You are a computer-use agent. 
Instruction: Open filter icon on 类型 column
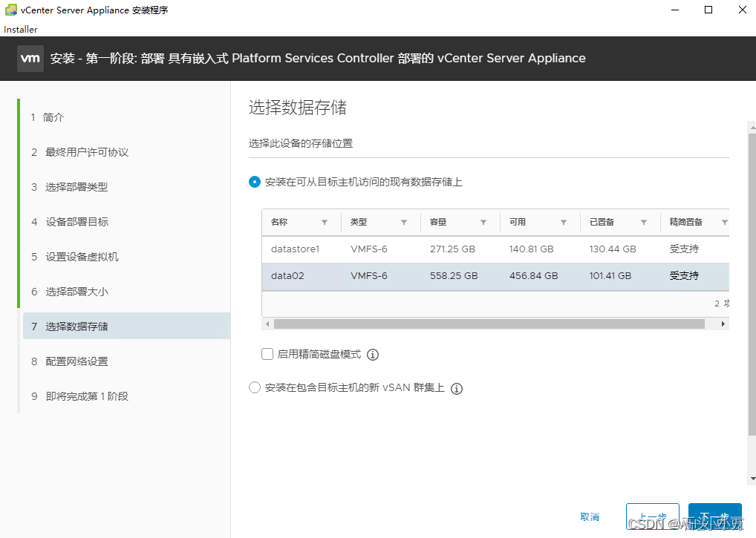(x=404, y=223)
